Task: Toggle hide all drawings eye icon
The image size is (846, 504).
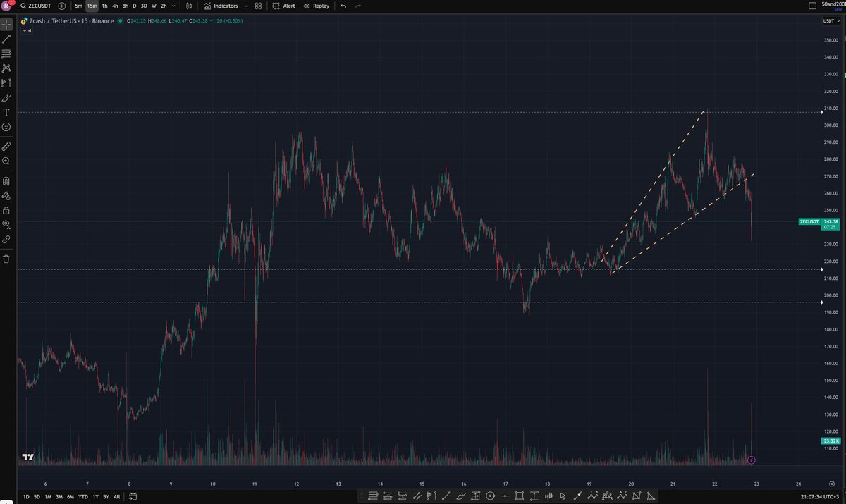Action: [6, 225]
